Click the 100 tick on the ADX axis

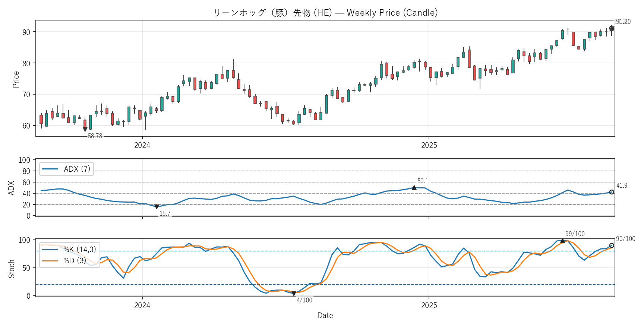(x=24, y=160)
